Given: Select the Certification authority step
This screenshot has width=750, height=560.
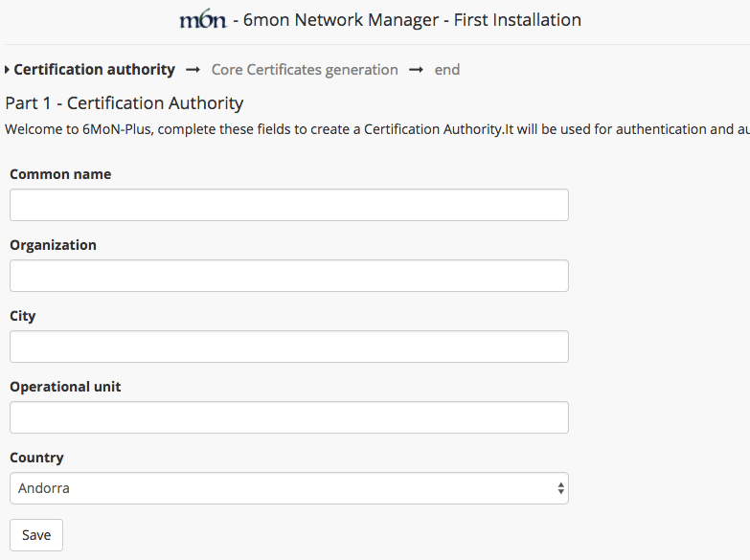Looking at the screenshot, I should click(x=94, y=69).
